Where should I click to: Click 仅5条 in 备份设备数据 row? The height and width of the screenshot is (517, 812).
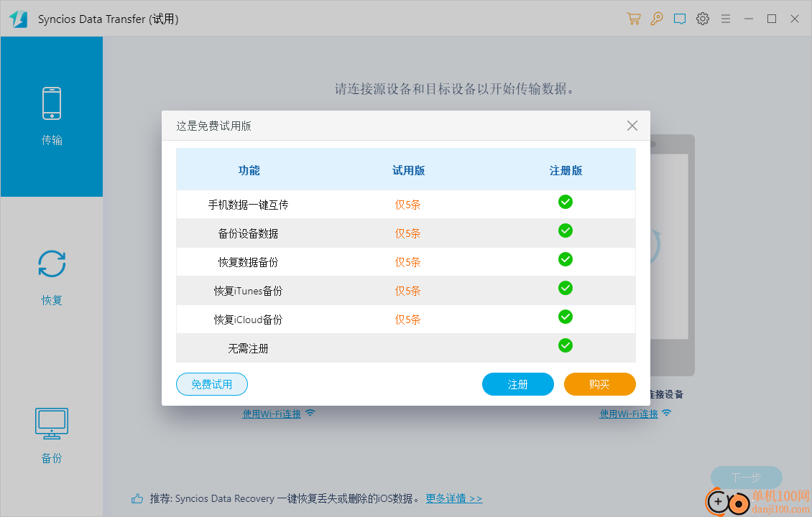[x=407, y=233]
